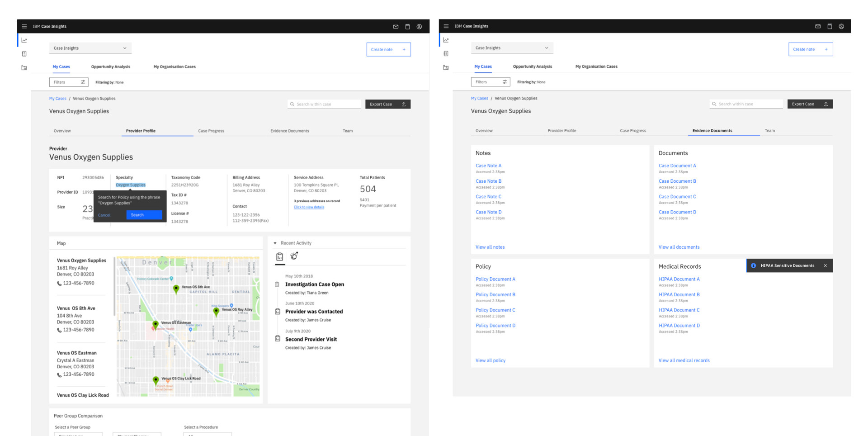Click My Cases breadcrumb in left window
The width and height of the screenshot is (868, 436).
tap(58, 99)
